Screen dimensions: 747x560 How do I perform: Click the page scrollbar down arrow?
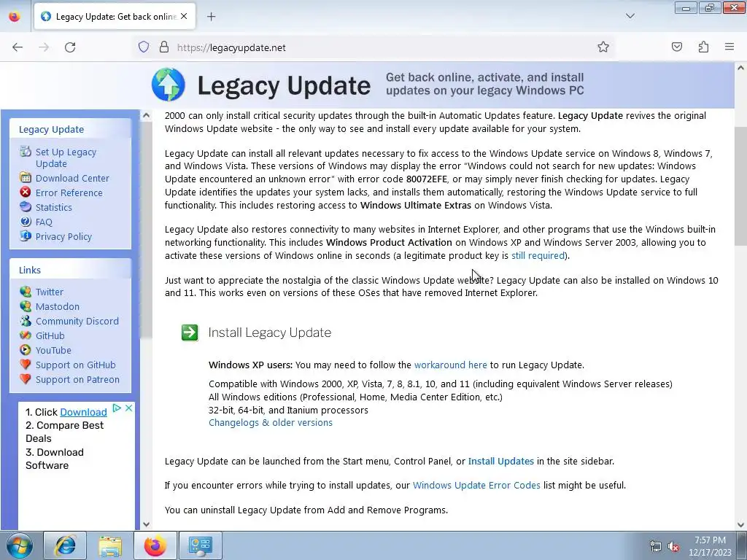pos(741,525)
